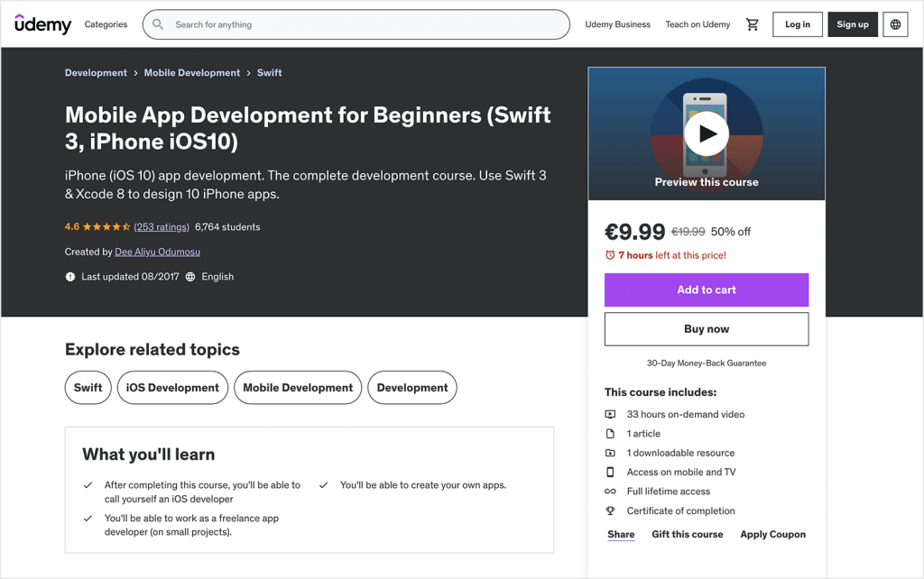Image resolution: width=924 pixels, height=579 pixels.
Task: Play the course preview video
Action: click(x=707, y=132)
